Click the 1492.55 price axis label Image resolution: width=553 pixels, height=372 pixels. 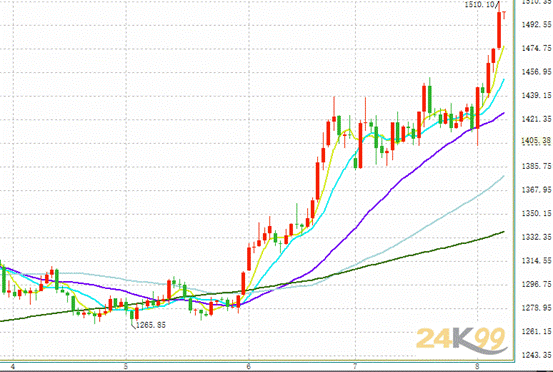[537, 24]
